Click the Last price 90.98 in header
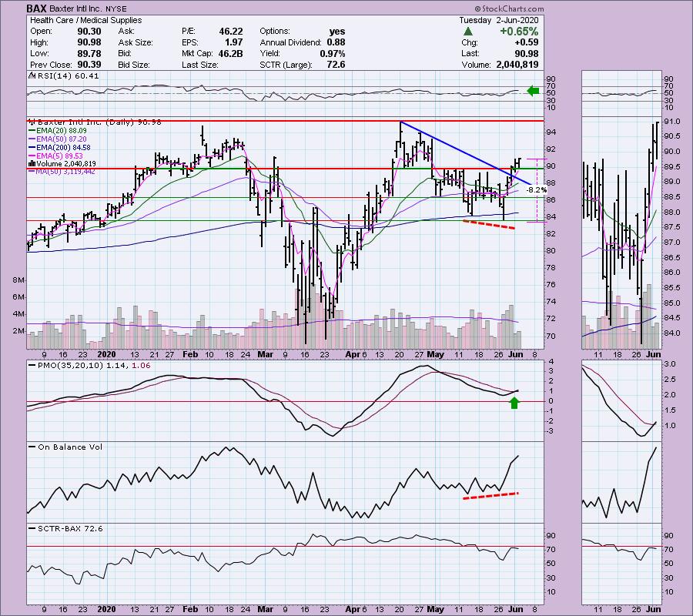The image size is (693, 616). tap(527, 53)
